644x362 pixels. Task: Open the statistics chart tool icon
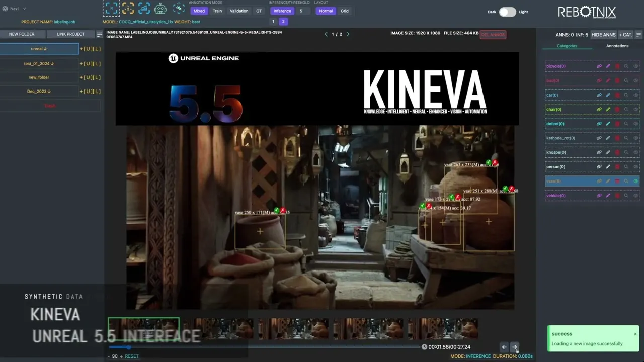point(144,8)
